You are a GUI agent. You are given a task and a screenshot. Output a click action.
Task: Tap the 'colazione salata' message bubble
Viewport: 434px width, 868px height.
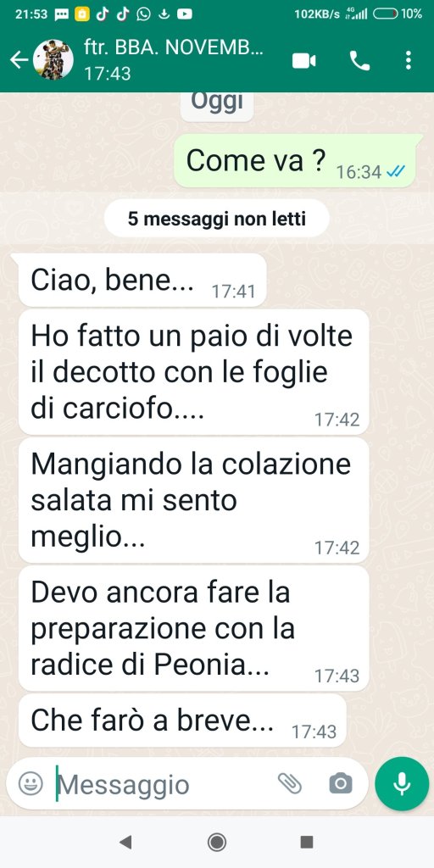[194, 500]
